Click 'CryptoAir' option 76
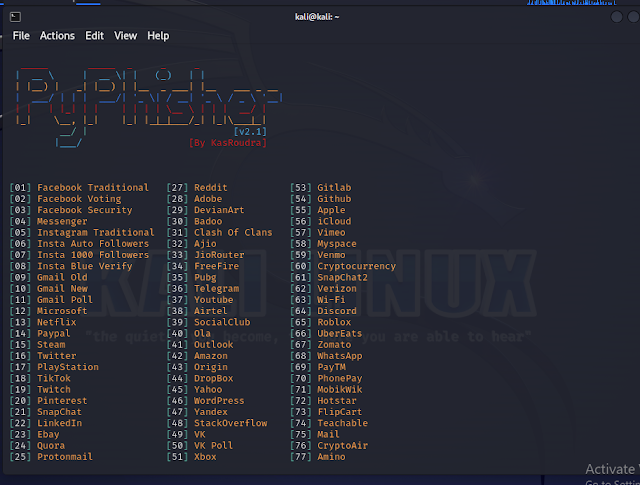 342,445
